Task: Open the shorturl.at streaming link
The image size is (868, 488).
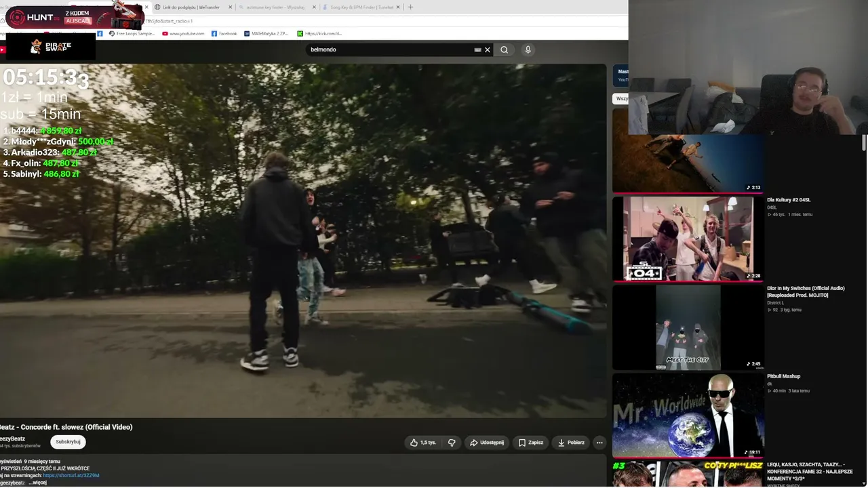Action: point(71,476)
